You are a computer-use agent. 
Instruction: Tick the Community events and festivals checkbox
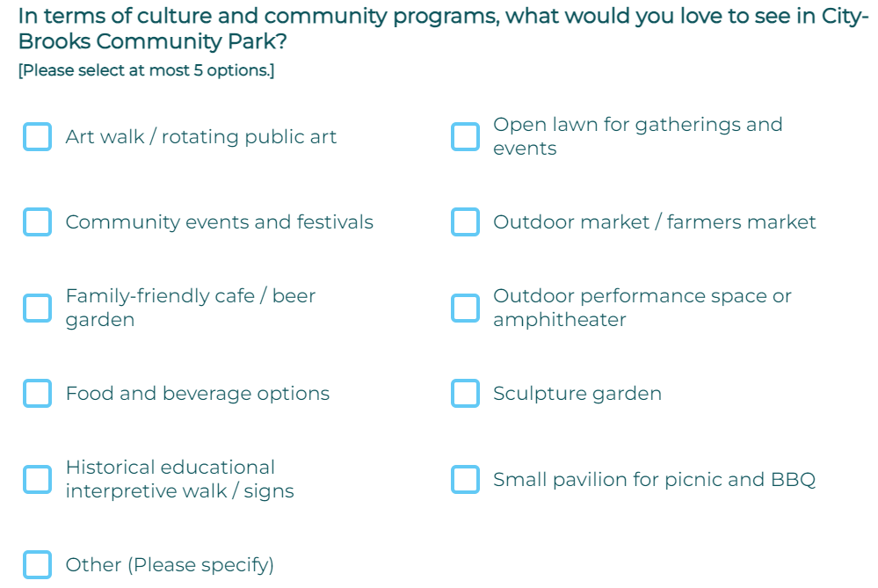coord(37,222)
